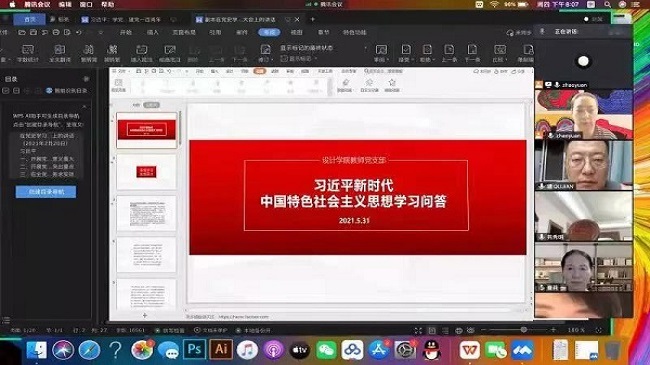This screenshot has width=650, height=365.
Task: Expand the 显示标记的最终状态 display dropdown
Action: [365, 48]
